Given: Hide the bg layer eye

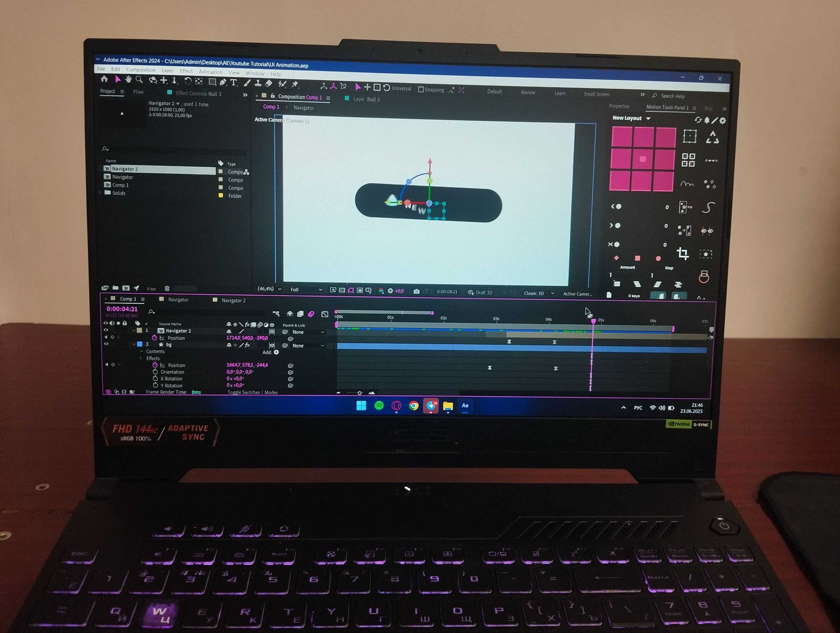Looking at the screenshot, I should coord(106,344).
